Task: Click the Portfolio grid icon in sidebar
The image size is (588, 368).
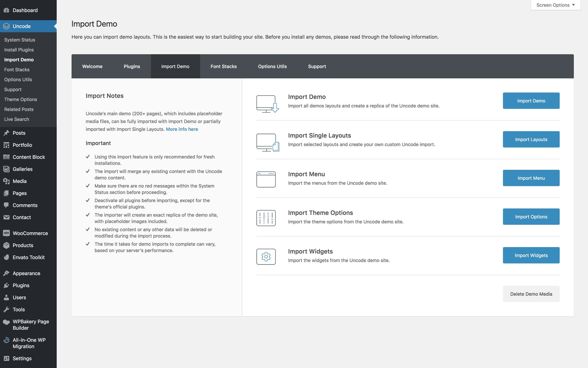Action: (x=6, y=145)
